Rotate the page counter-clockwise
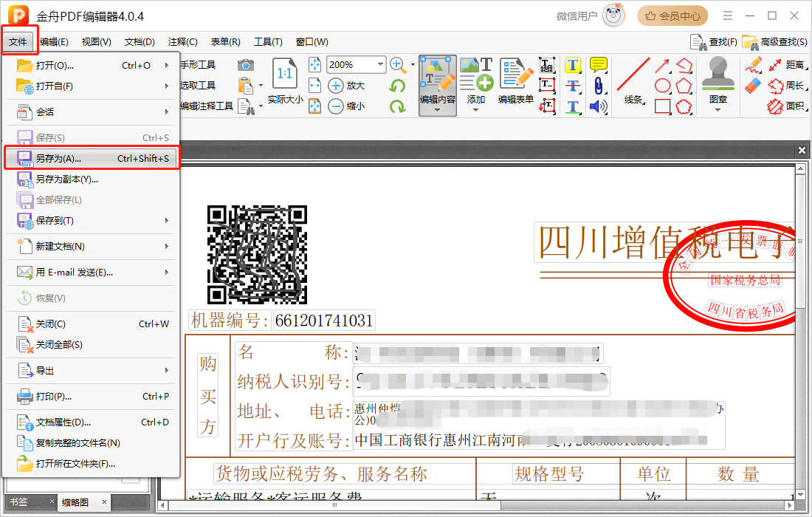812x517 pixels. (398, 86)
